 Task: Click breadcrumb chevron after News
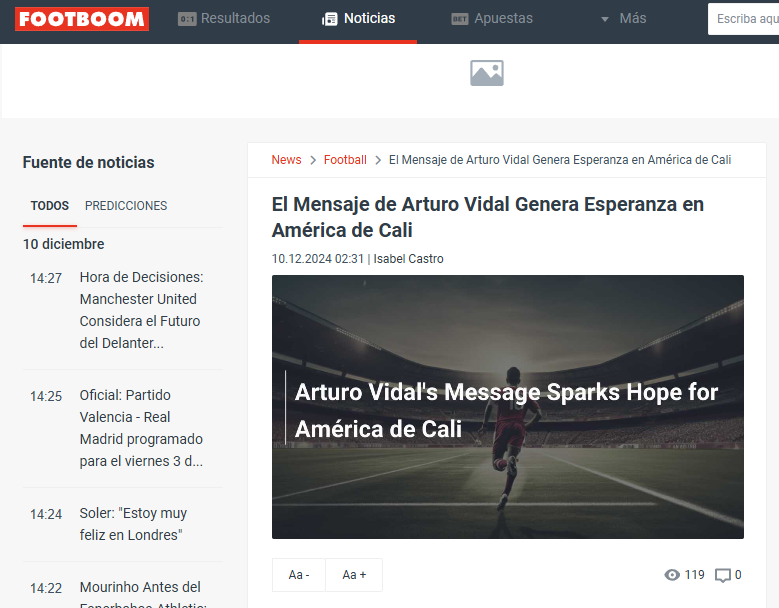tap(313, 160)
